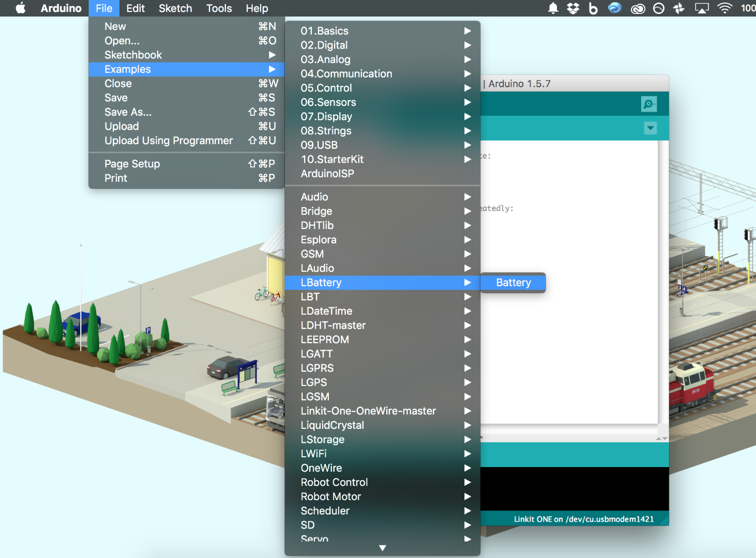Click the down arrow to show more examples
Screen dimensions: 756x558
click(x=383, y=548)
